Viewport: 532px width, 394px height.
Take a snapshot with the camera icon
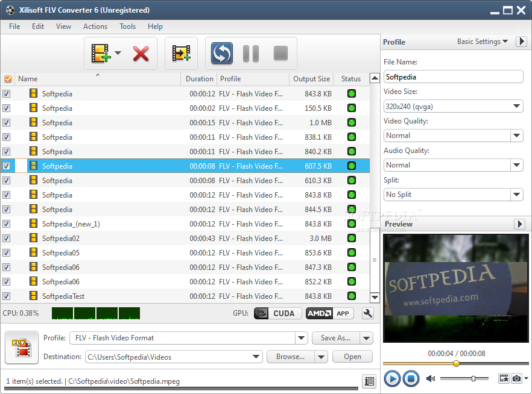[516, 378]
